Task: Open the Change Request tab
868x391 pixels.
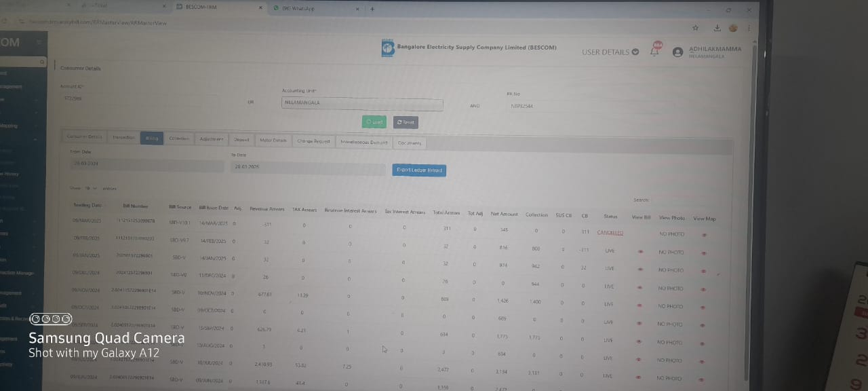Action: click(x=313, y=141)
